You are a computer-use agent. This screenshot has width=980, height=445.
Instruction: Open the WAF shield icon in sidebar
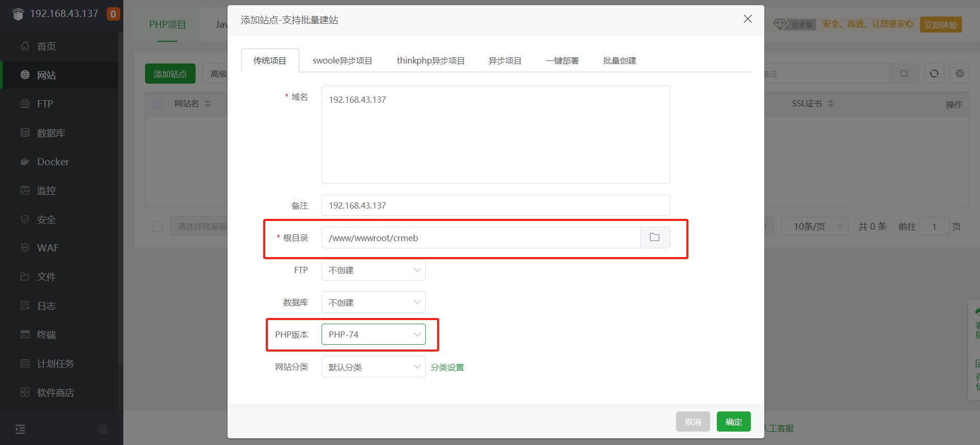pos(25,248)
